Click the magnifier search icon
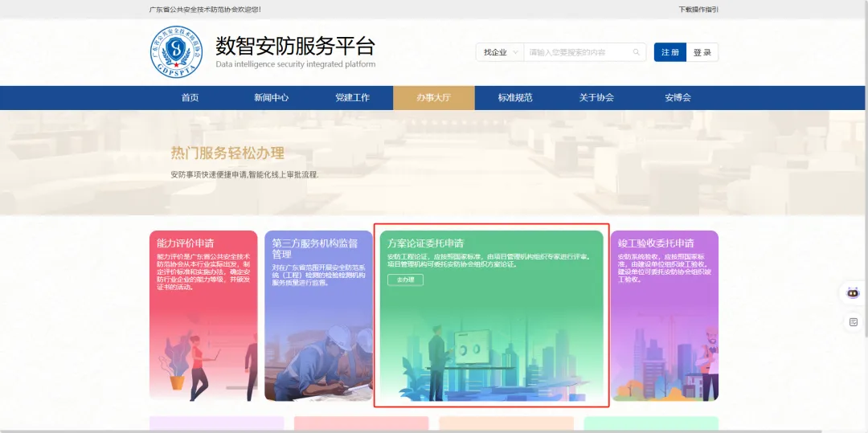 click(637, 52)
